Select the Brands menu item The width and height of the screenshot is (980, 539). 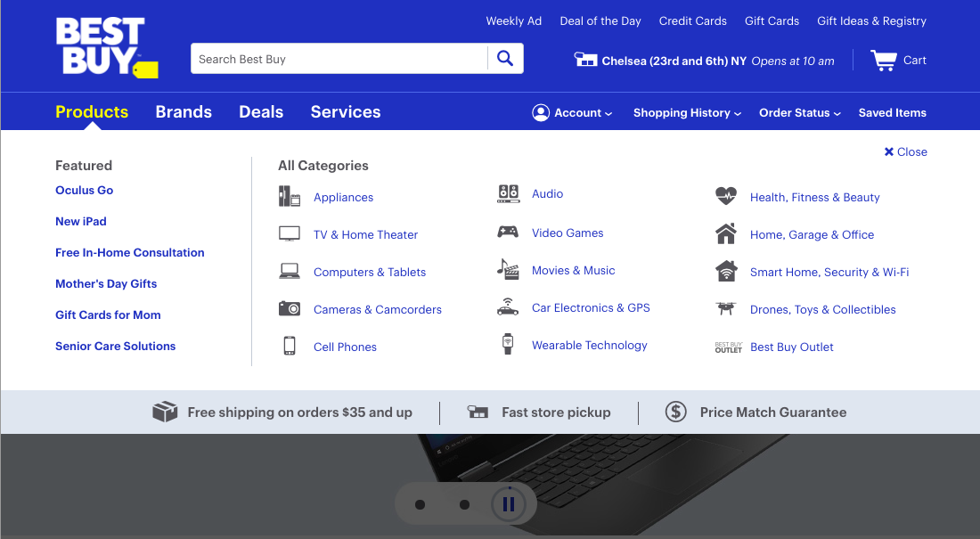point(184,111)
